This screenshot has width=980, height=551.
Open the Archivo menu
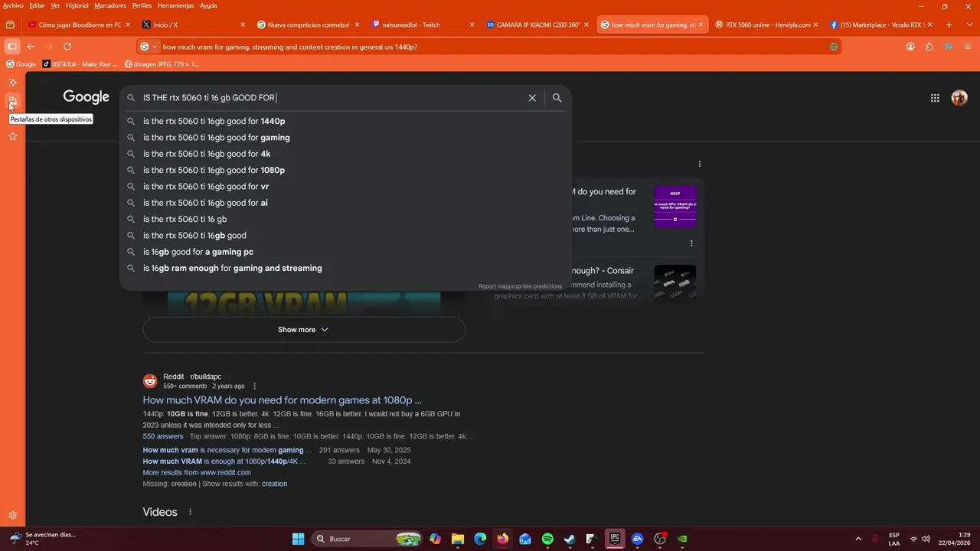click(13, 5)
